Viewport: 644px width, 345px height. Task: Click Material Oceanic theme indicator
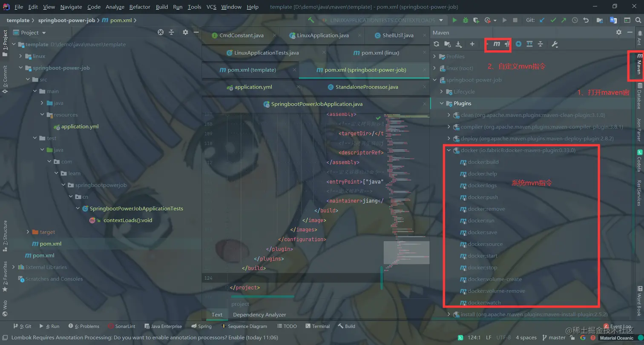pyautogui.click(x=616, y=338)
